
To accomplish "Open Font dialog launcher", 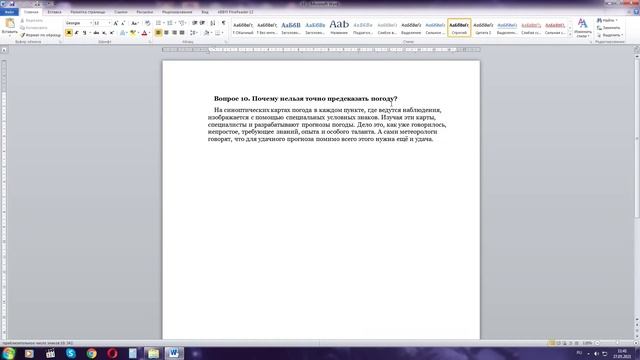I will pyautogui.click(x=150, y=42).
